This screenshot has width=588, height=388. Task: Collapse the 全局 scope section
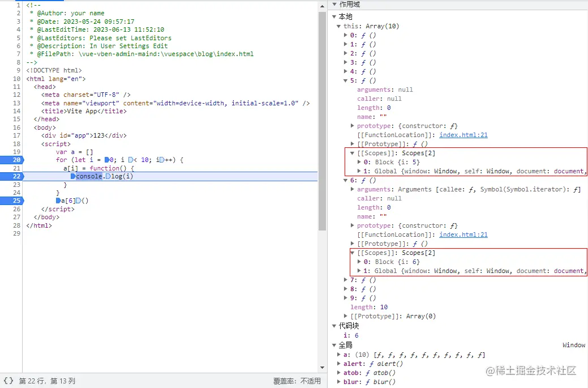(x=334, y=345)
